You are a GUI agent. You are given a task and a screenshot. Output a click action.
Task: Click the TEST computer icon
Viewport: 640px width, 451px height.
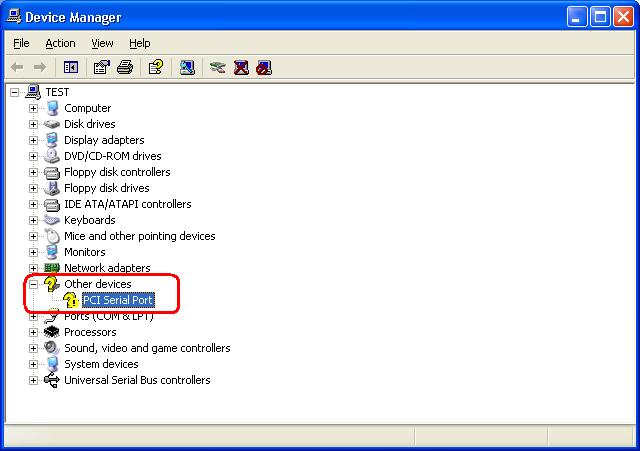[33, 92]
